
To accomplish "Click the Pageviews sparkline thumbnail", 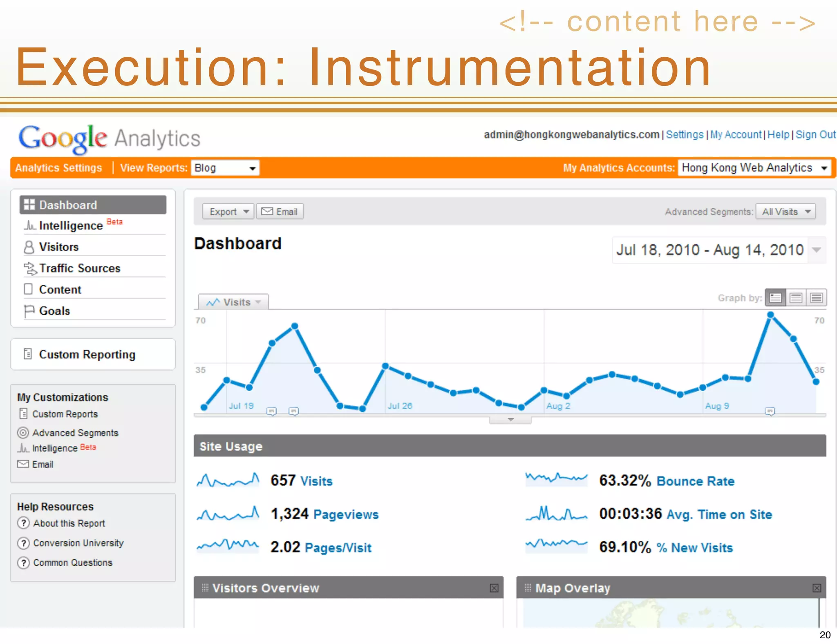I will click(228, 514).
